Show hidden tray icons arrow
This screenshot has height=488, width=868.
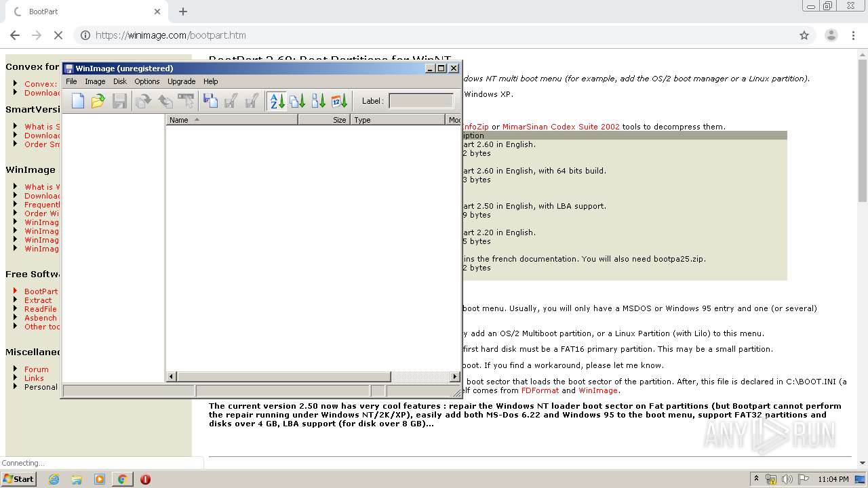point(756,479)
